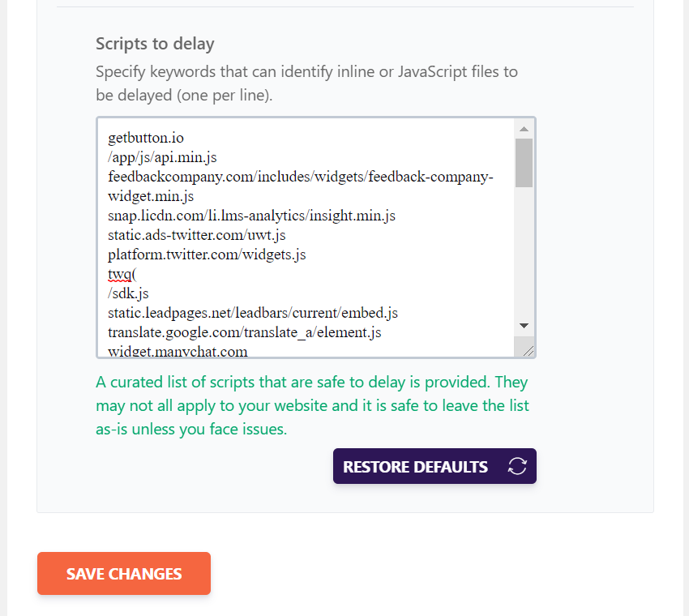Click the scrollbar track below the thumb

(x=524, y=252)
